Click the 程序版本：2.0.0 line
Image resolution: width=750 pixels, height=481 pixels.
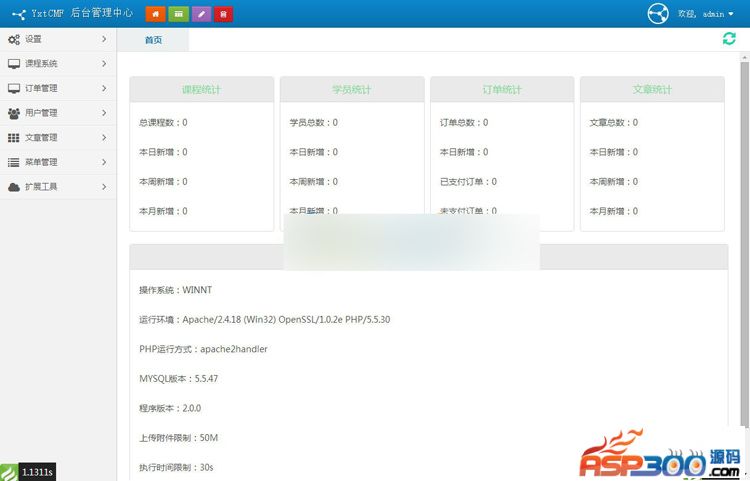[170, 408]
